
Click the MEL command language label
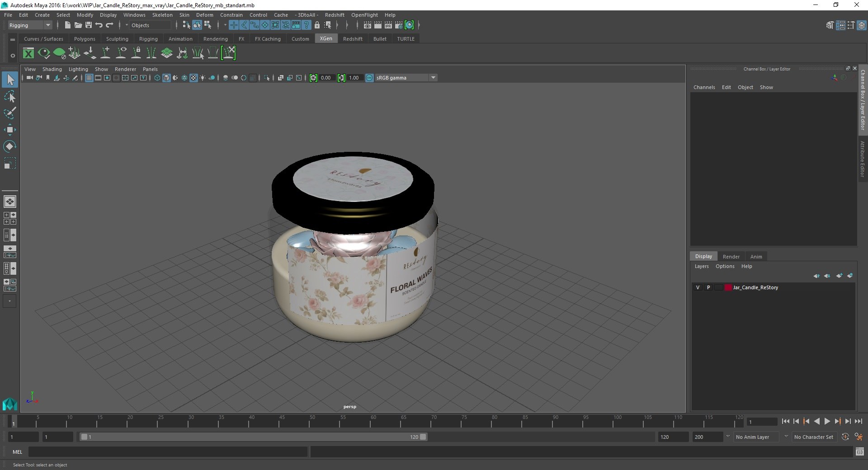18,452
